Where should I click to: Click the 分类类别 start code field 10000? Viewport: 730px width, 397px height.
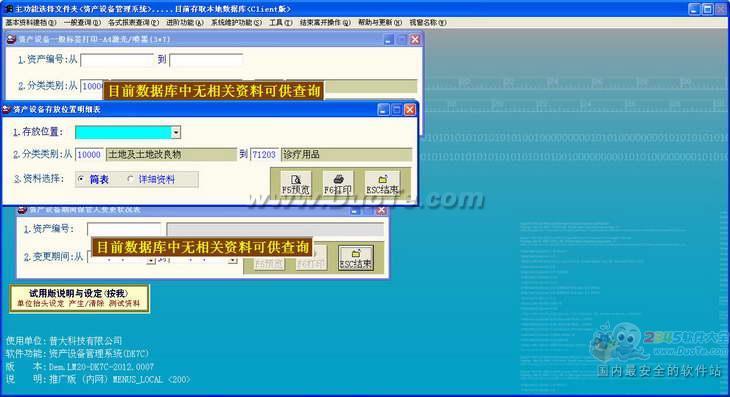click(x=89, y=155)
